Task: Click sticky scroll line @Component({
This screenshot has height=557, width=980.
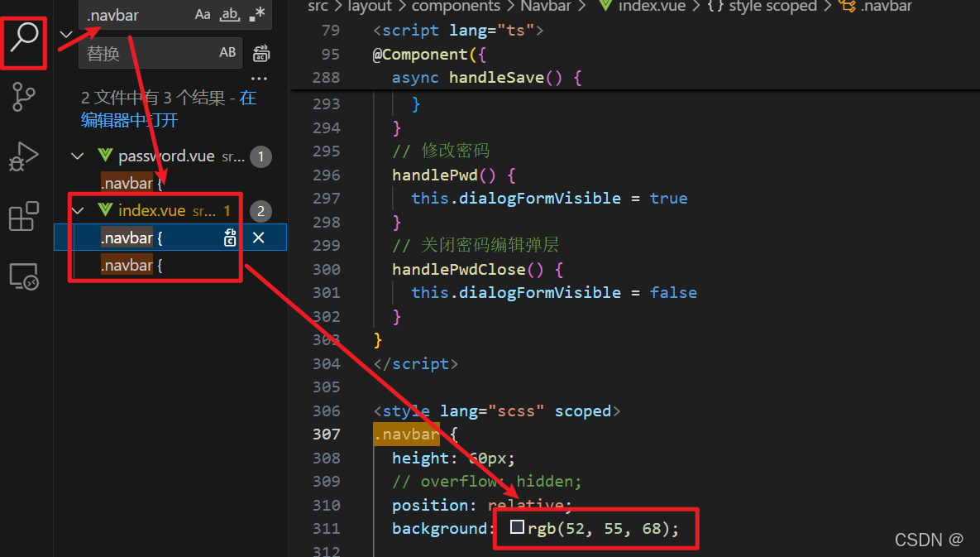Action: 429,55
